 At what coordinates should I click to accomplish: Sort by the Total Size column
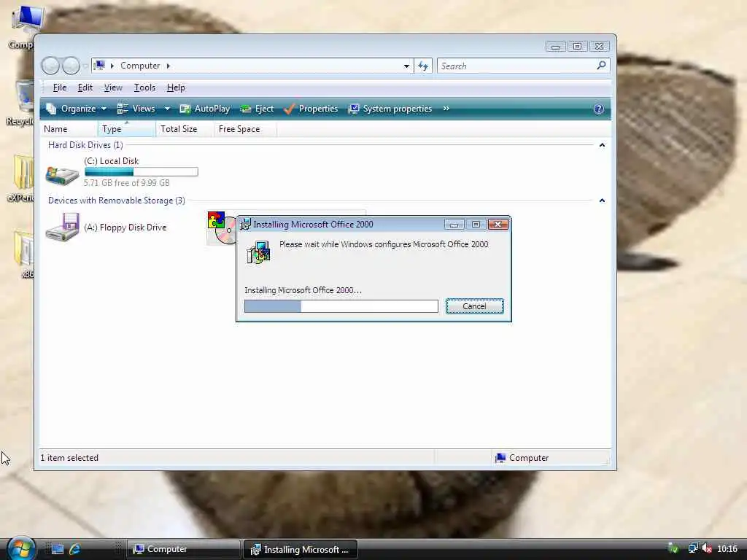(x=185, y=129)
